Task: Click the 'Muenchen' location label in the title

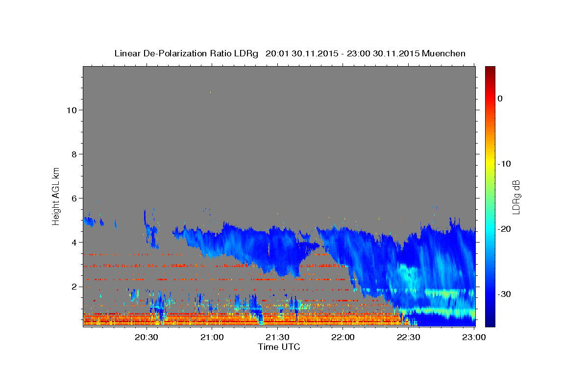Action: point(444,53)
